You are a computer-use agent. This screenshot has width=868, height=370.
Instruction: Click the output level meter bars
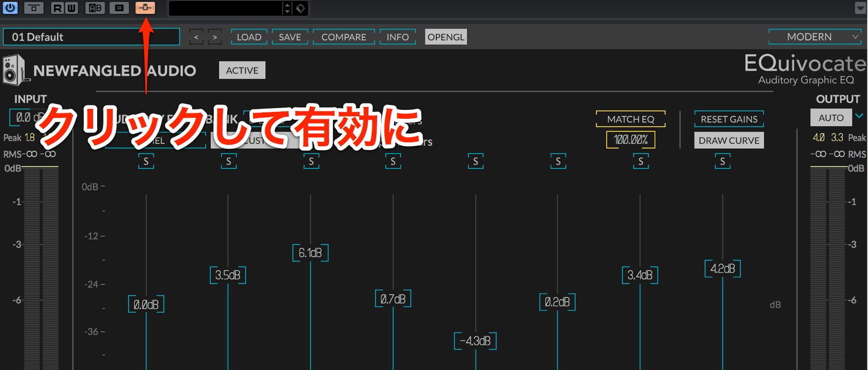pyautogui.click(x=828, y=268)
